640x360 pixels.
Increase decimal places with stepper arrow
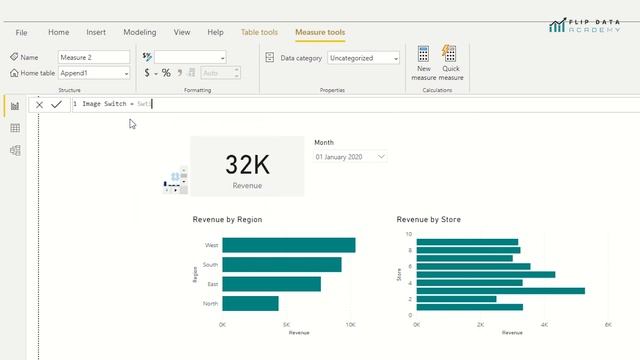(x=236, y=70)
